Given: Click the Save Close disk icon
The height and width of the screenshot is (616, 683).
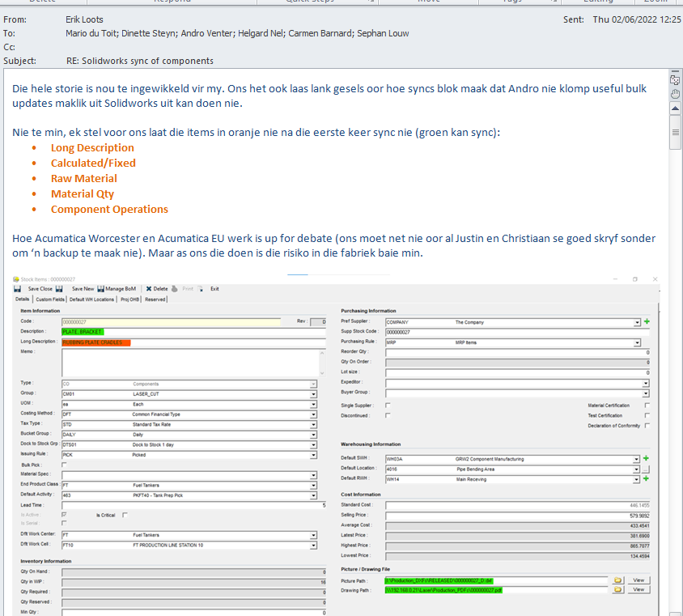Looking at the screenshot, I should [x=19, y=289].
